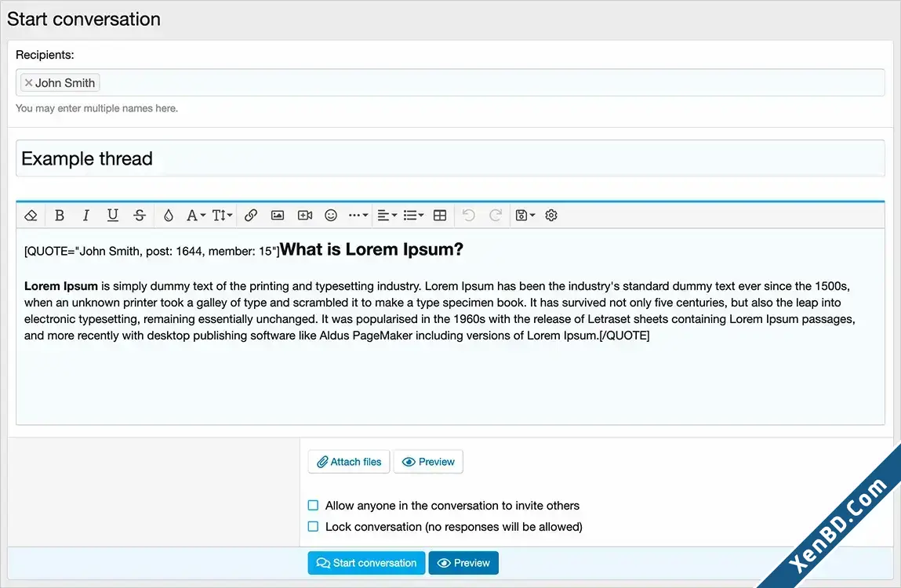The image size is (901, 588).
Task: Click the Attach files button
Action: tap(349, 462)
